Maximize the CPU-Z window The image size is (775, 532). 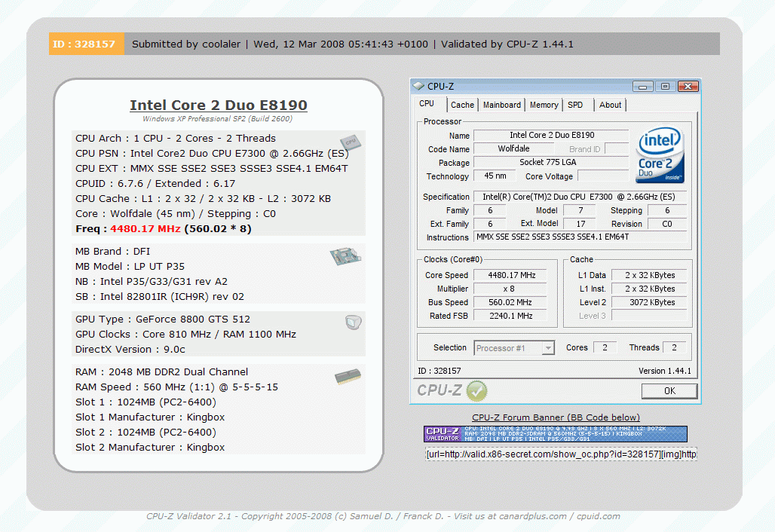tap(665, 87)
